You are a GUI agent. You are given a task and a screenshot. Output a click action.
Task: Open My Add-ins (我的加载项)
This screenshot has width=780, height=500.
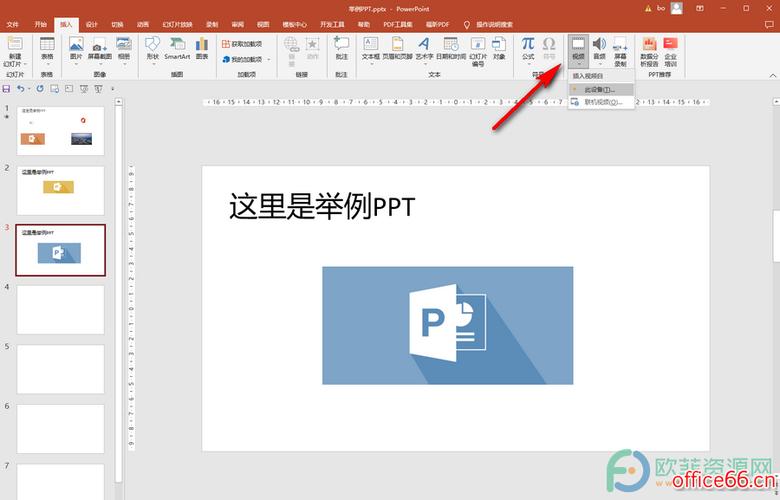(x=242, y=59)
